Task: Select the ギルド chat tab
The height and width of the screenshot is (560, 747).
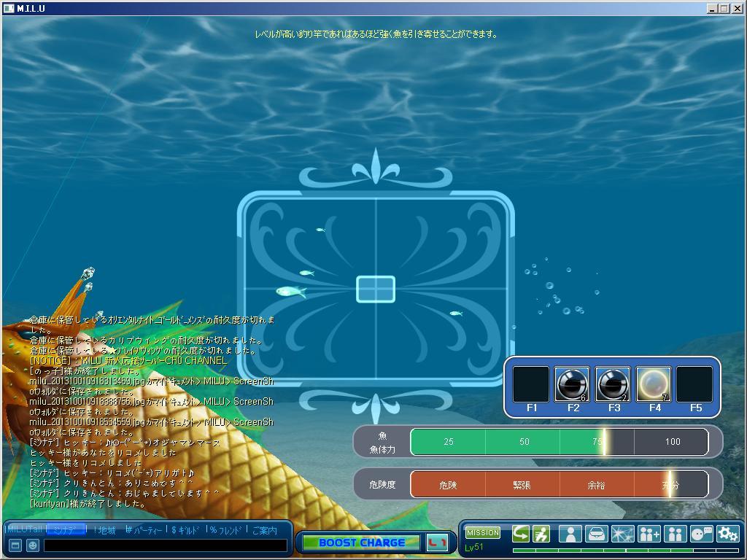Action: [184, 530]
